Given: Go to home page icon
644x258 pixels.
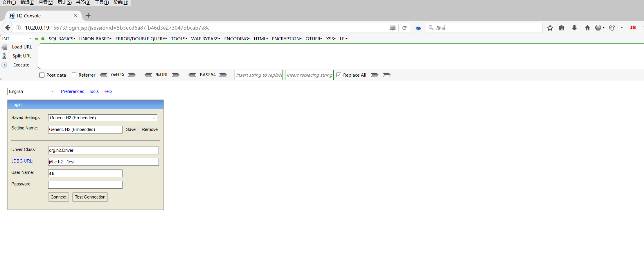Looking at the screenshot, I should tap(587, 28).
